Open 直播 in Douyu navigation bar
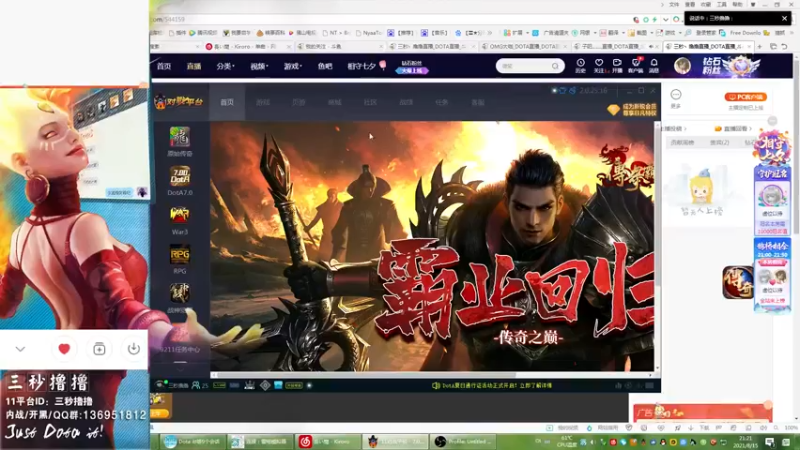 [x=194, y=66]
